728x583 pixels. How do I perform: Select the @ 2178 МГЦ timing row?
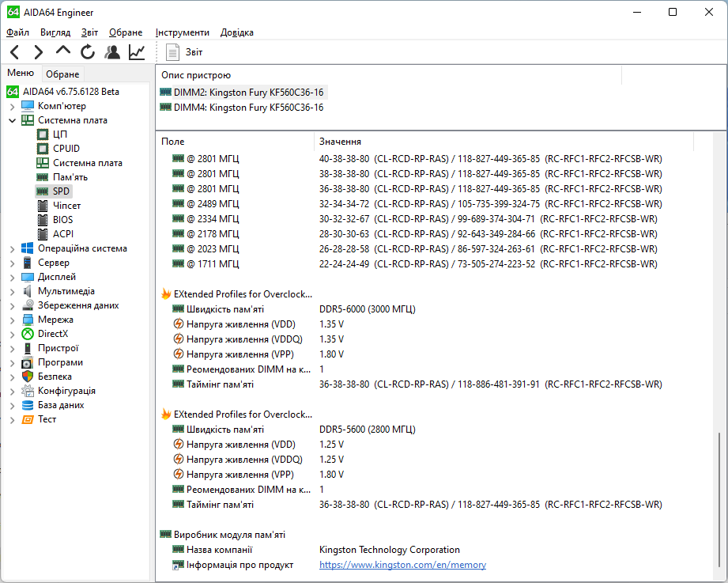[417, 233]
